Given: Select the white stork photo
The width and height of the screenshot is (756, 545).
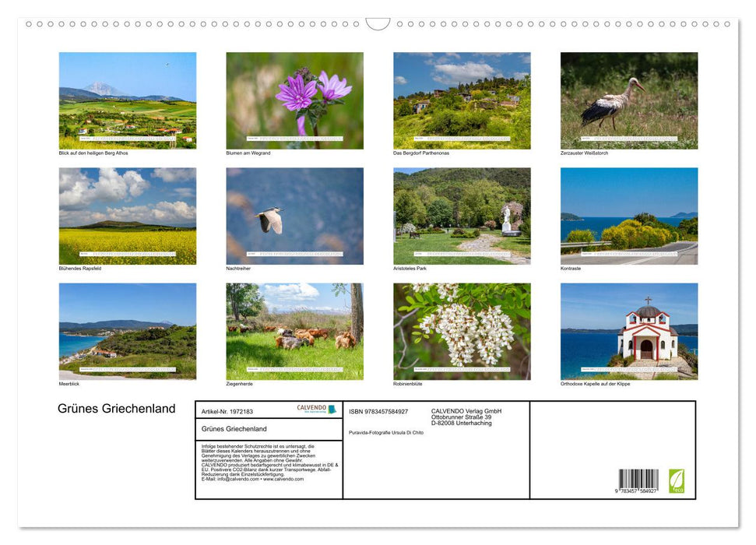Looking at the screenshot, I should click(628, 100).
